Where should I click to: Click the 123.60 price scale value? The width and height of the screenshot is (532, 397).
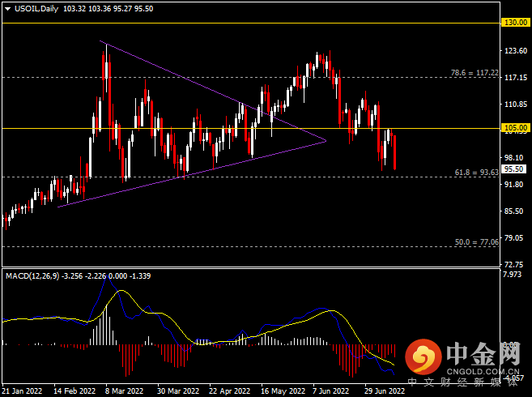(516, 51)
